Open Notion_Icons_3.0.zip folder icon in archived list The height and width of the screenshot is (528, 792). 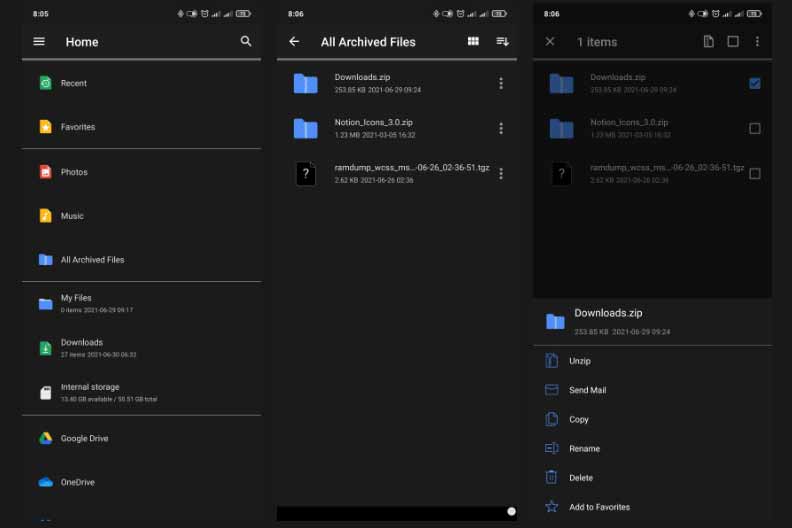306,128
